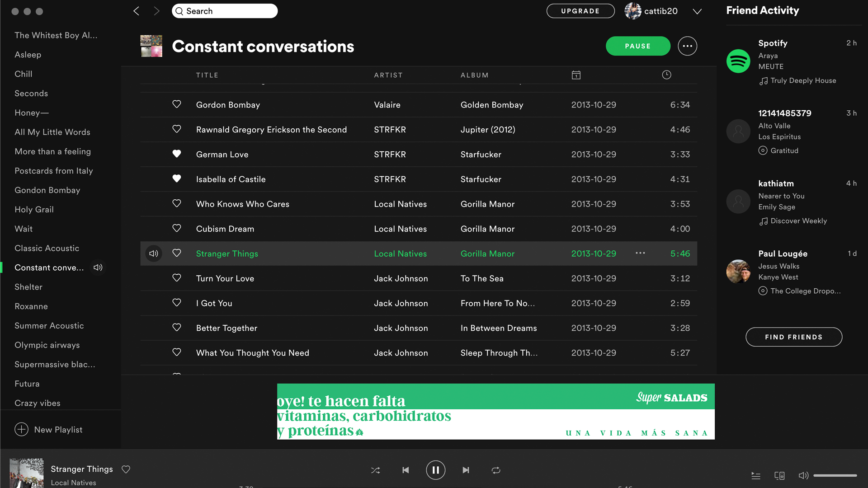Screen dimensions: 868x488
Task: Open Local Natives artist in now playing
Action: tap(73, 483)
